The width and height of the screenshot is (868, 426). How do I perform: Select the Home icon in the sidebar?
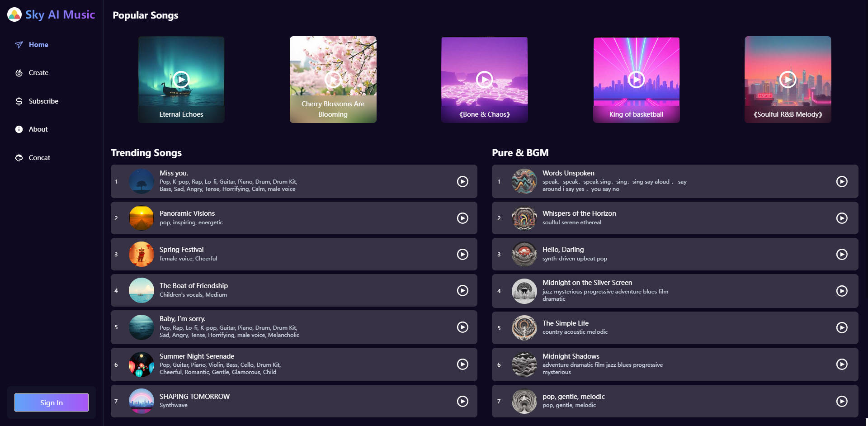pyautogui.click(x=18, y=44)
